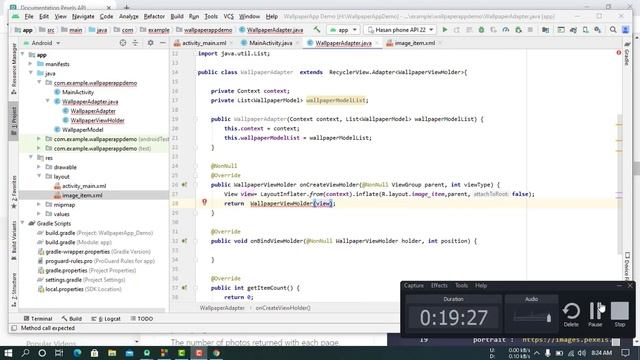Viewport: 640px width, 360px height.
Task: Open the bottom Build tool window
Action: pos(72,319)
